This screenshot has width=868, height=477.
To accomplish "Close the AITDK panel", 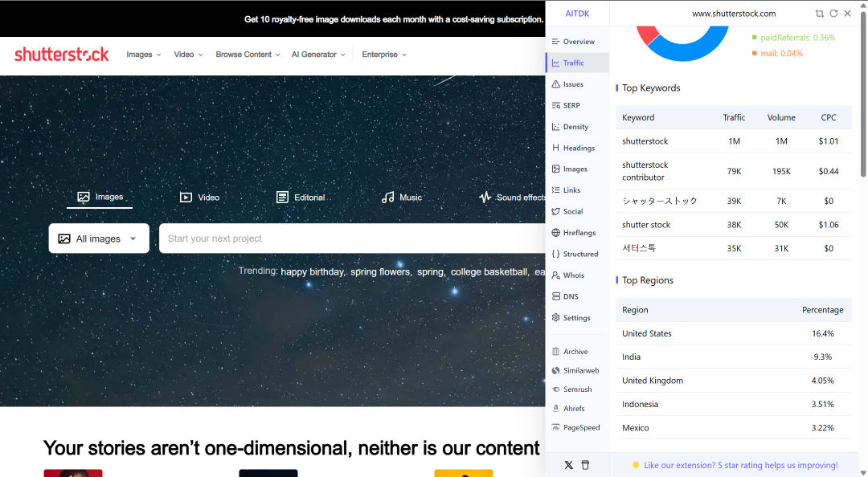I will [848, 14].
